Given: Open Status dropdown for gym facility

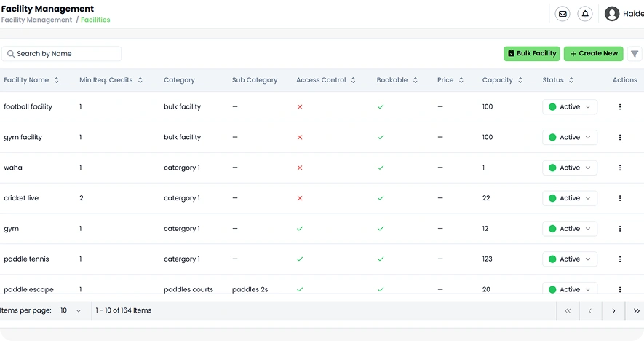Looking at the screenshot, I should pos(570,138).
